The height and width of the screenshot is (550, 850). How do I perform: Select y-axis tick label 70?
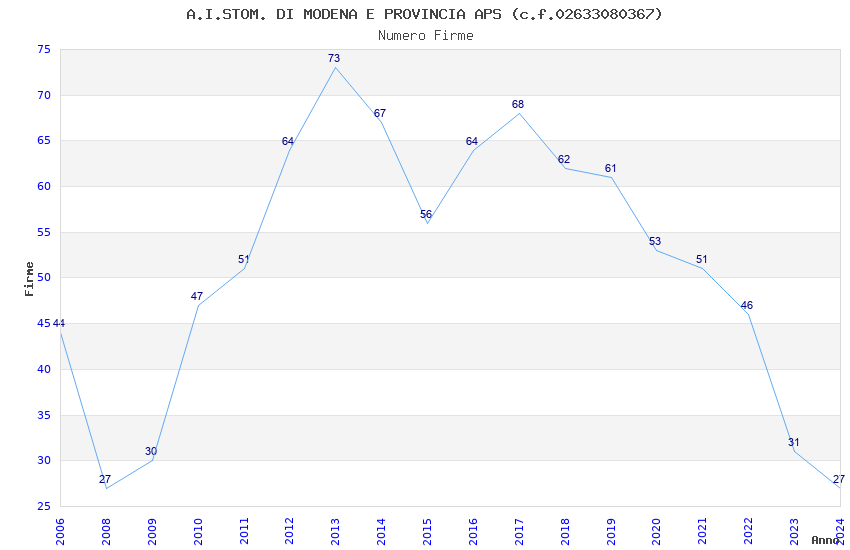[44, 95]
